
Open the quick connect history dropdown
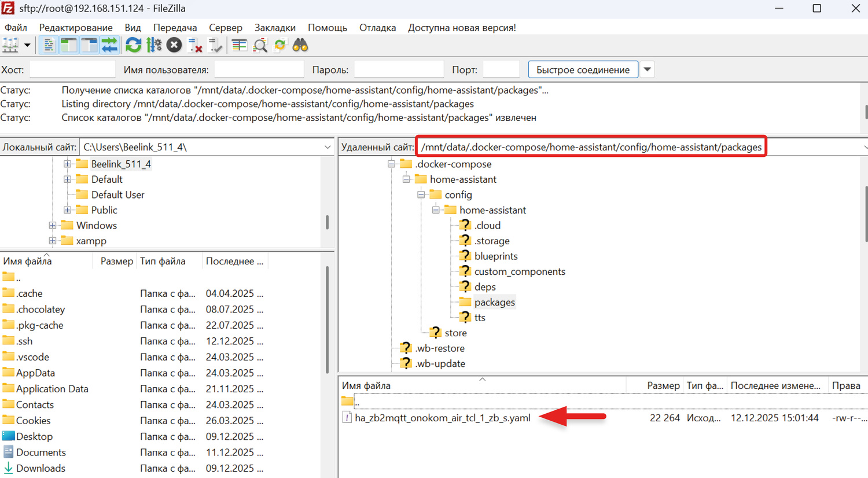coord(648,69)
